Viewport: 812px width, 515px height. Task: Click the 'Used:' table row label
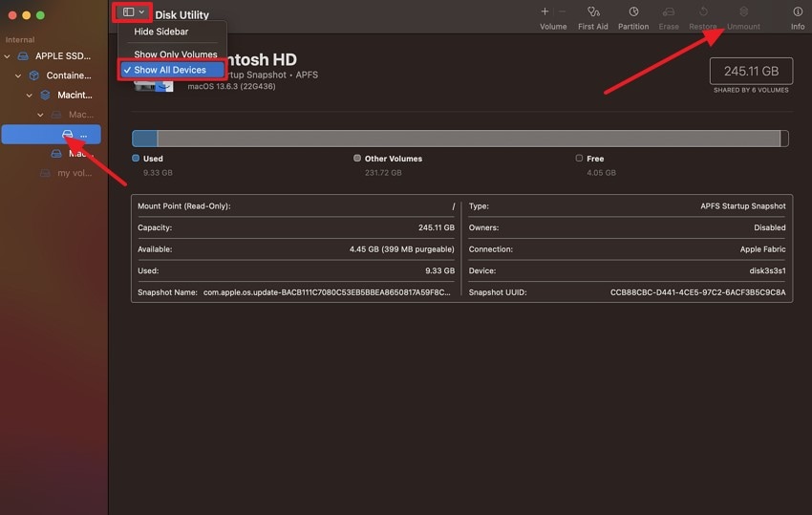[x=148, y=270]
